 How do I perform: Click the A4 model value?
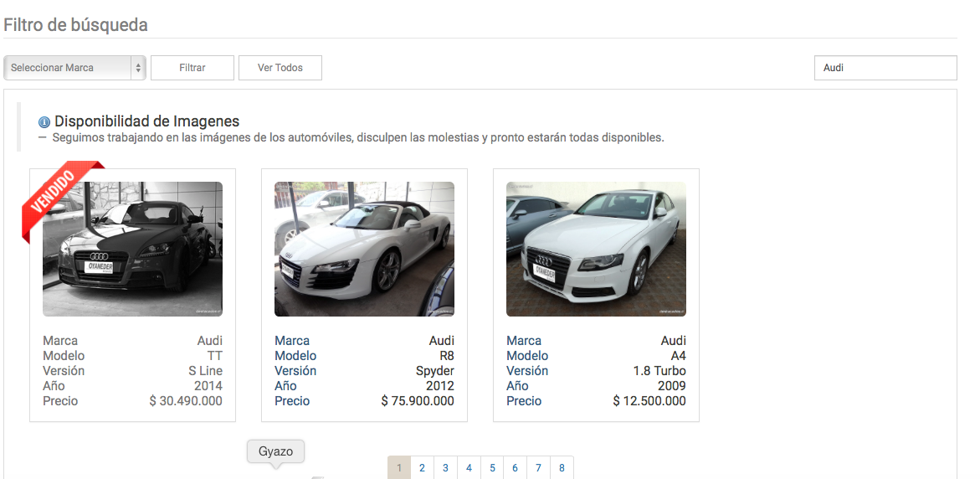pyautogui.click(x=679, y=356)
